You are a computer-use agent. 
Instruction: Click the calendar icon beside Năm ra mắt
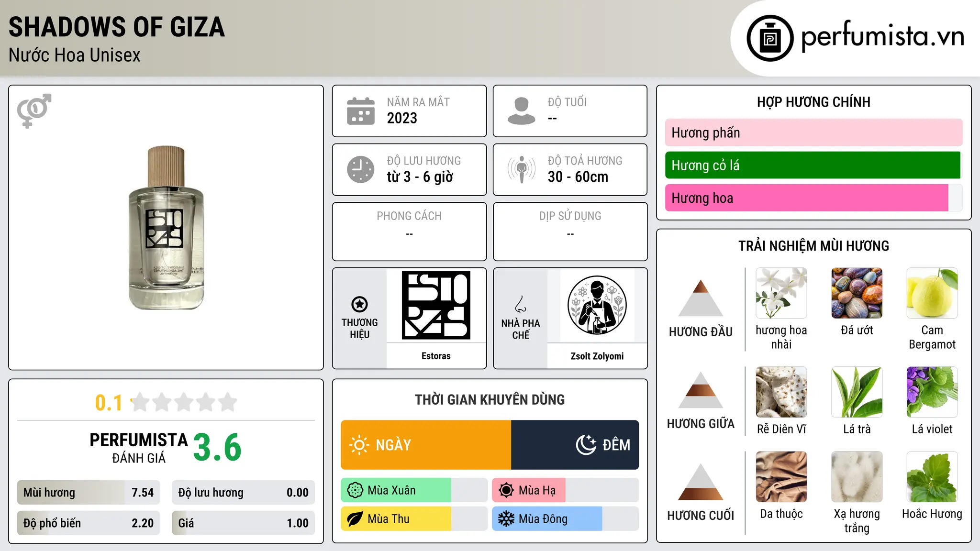pyautogui.click(x=361, y=111)
